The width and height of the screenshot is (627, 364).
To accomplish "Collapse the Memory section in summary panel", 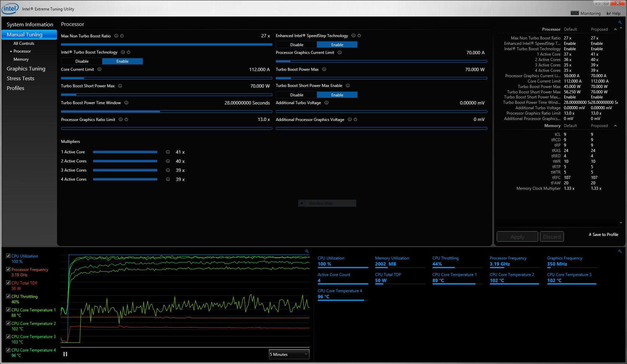I will [x=615, y=126].
